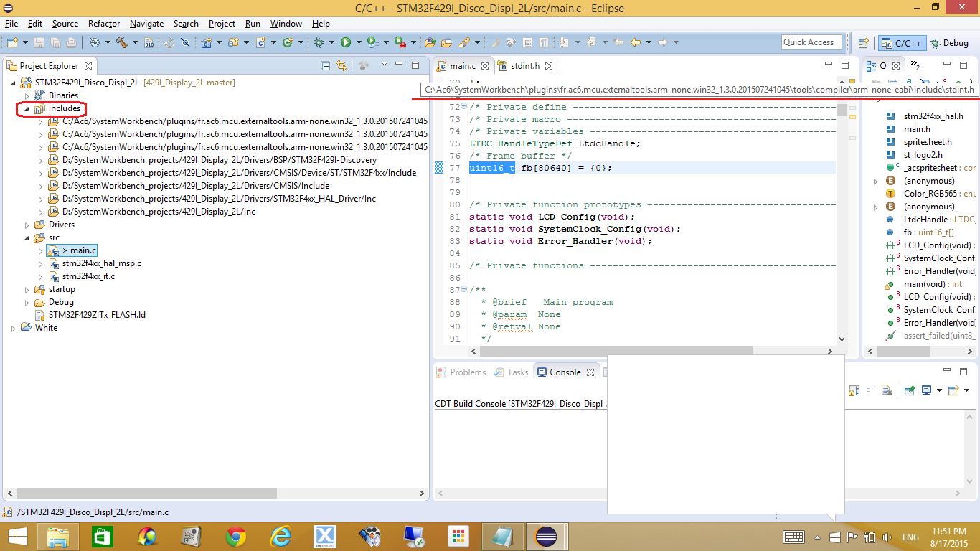
Task: Open Eclipse from the Windows taskbar
Action: tap(546, 536)
